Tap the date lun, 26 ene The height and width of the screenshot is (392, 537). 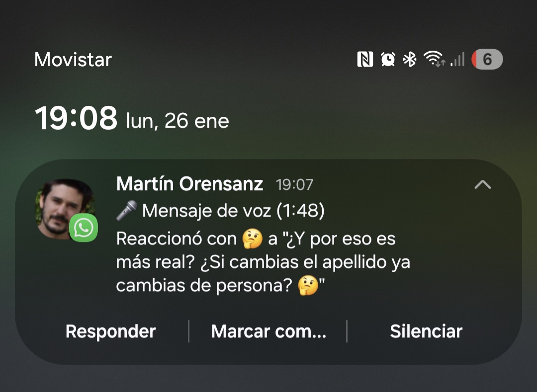(x=178, y=121)
